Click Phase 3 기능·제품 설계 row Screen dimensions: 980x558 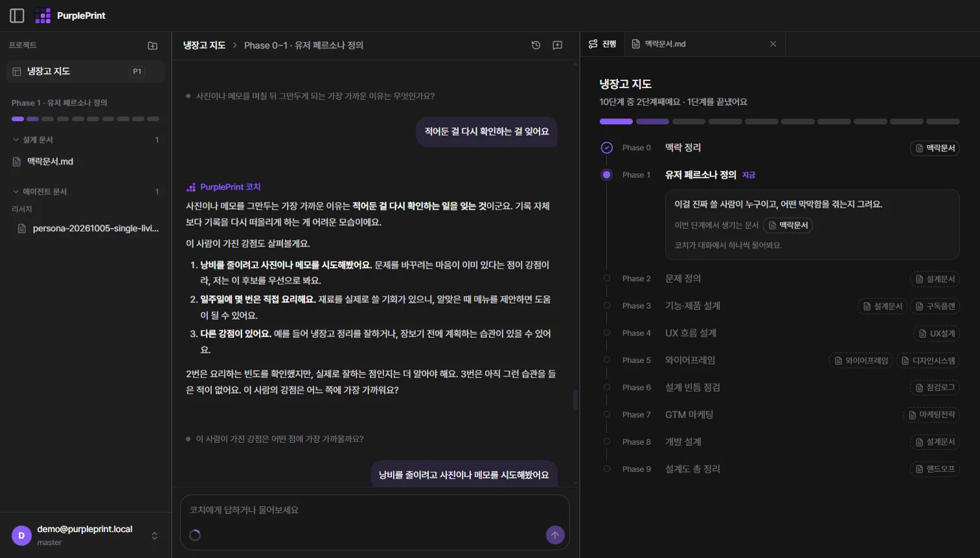point(693,306)
